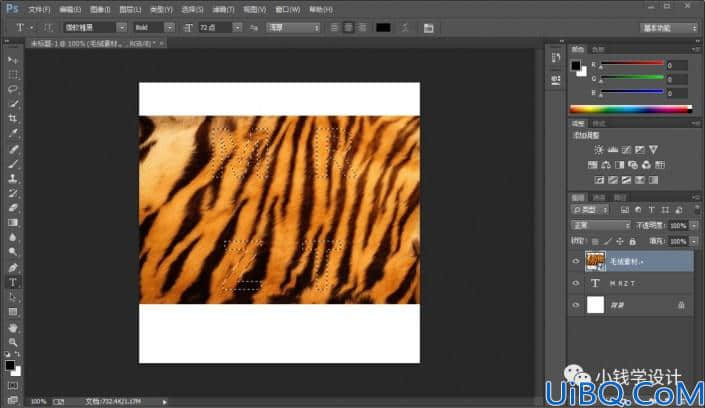Select the Path Selection tool

[x=13, y=297]
